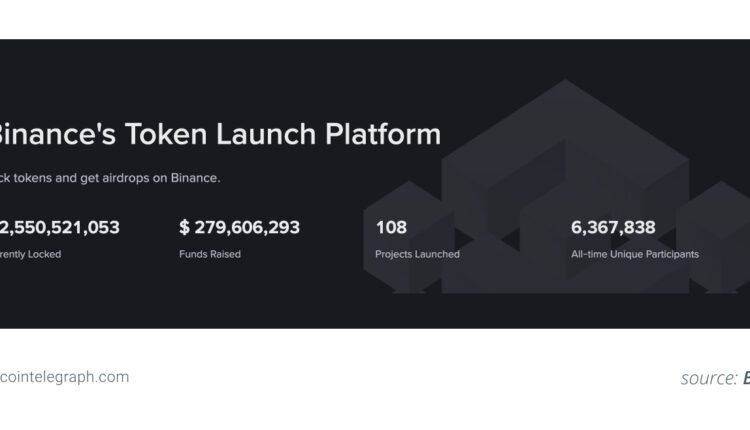Click the All-time Unique Participants label

pyautogui.click(x=634, y=254)
